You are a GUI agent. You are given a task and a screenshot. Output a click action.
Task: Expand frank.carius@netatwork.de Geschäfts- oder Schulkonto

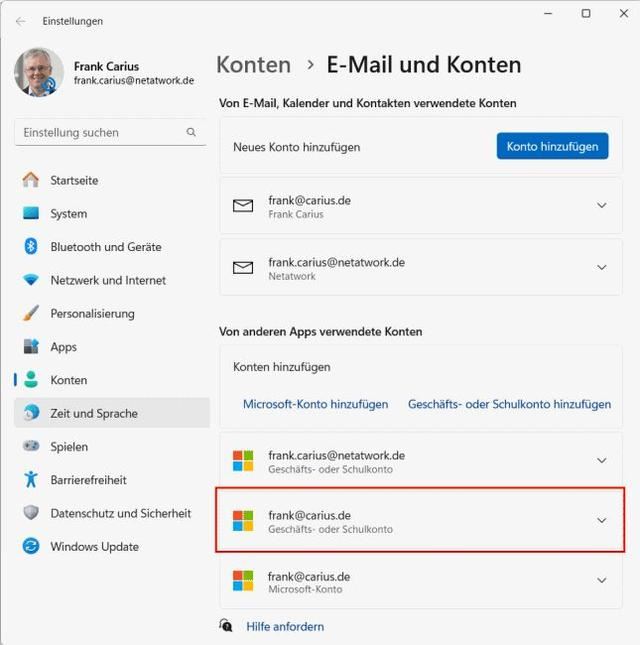[x=601, y=461]
